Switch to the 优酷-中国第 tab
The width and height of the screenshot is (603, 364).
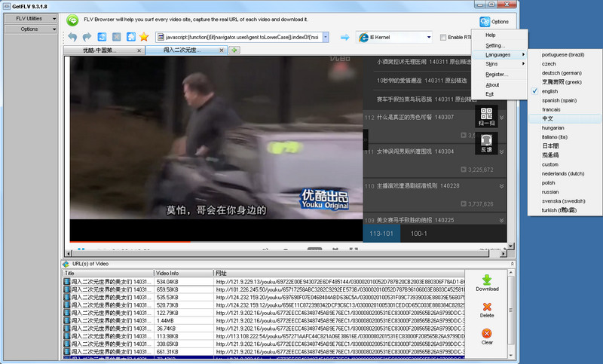click(99, 50)
